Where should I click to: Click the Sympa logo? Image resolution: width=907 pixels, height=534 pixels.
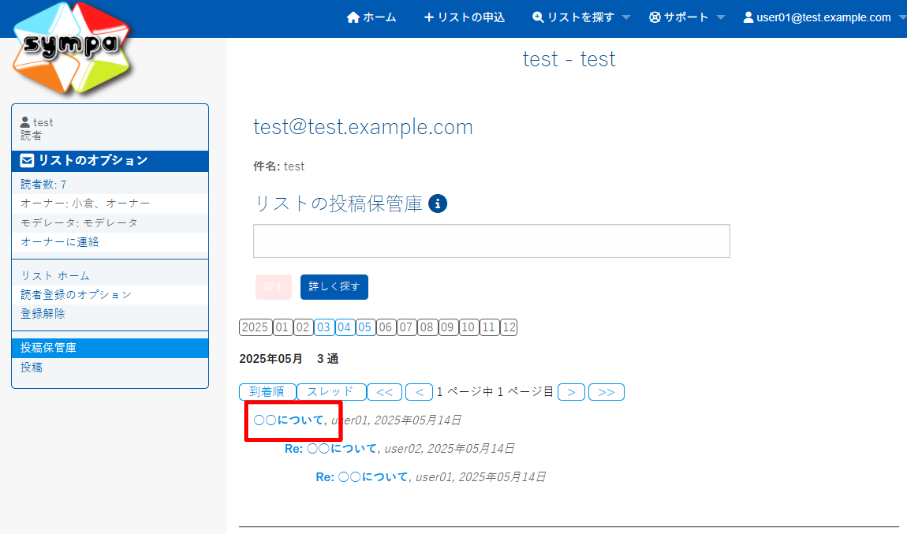tap(72, 47)
